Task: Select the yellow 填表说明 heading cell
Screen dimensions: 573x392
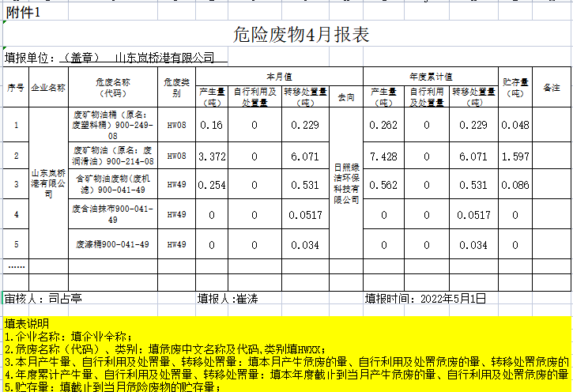Action: pyautogui.click(x=27, y=324)
